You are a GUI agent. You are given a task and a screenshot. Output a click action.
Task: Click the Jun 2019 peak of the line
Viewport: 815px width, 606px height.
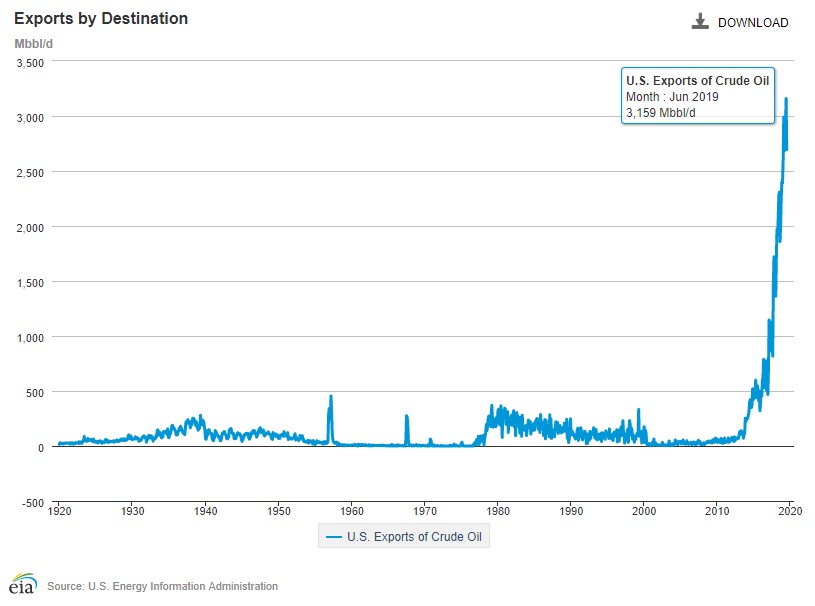coord(786,99)
